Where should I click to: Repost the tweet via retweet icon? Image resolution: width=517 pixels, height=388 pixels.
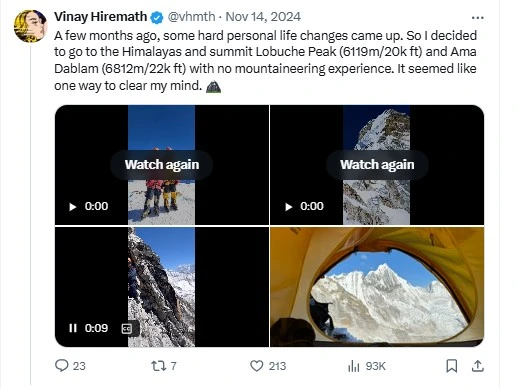pyautogui.click(x=159, y=366)
